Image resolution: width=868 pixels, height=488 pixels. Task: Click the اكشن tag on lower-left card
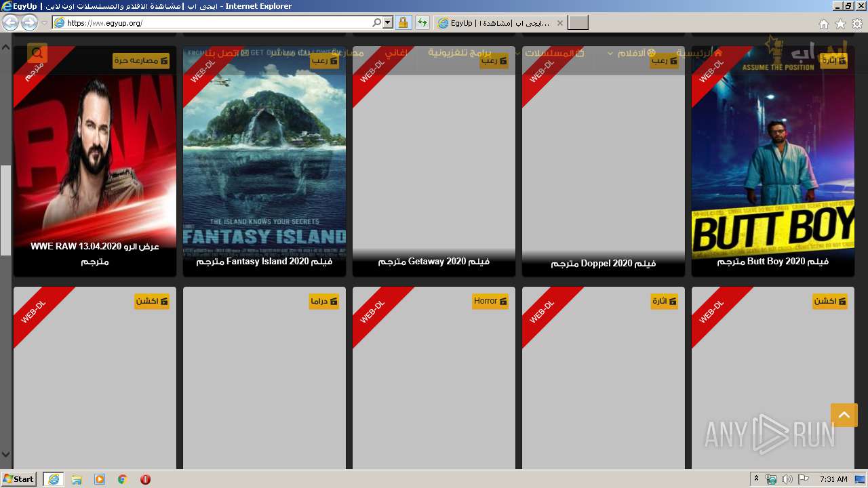pos(152,301)
